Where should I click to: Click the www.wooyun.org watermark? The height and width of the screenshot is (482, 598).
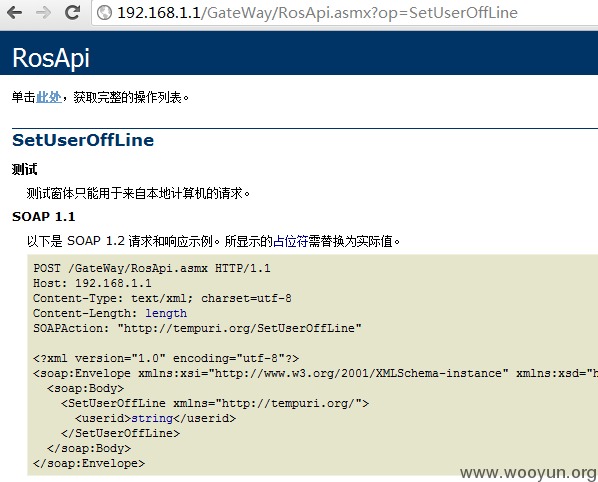[528, 472]
